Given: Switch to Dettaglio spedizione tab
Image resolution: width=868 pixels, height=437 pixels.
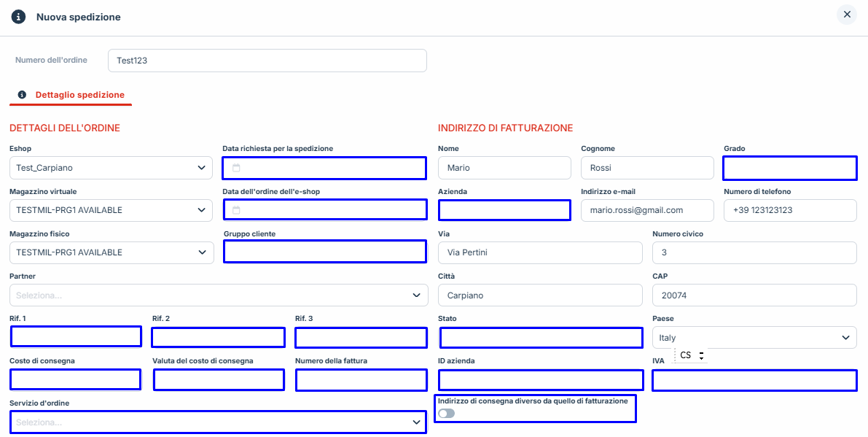Looking at the screenshot, I should (x=79, y=95).
